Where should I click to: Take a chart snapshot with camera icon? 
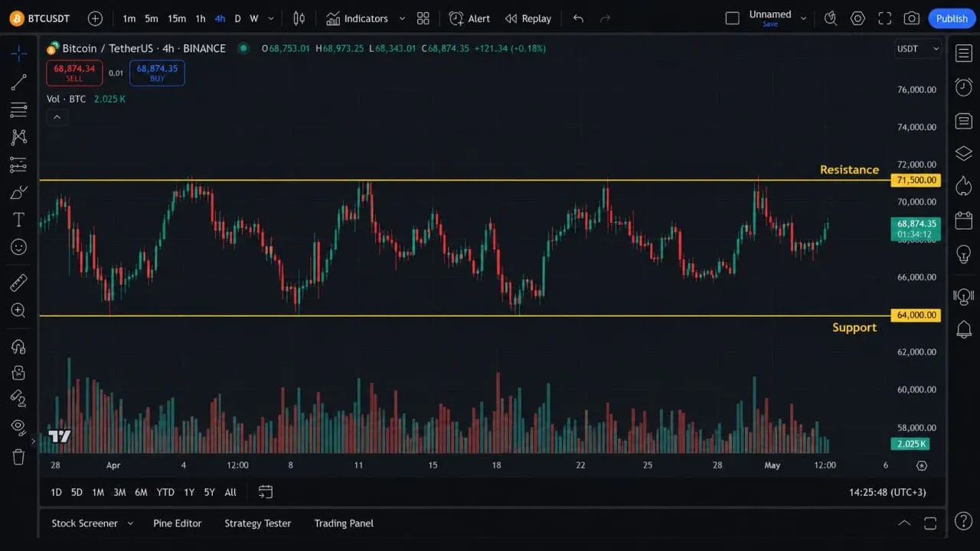911,18
